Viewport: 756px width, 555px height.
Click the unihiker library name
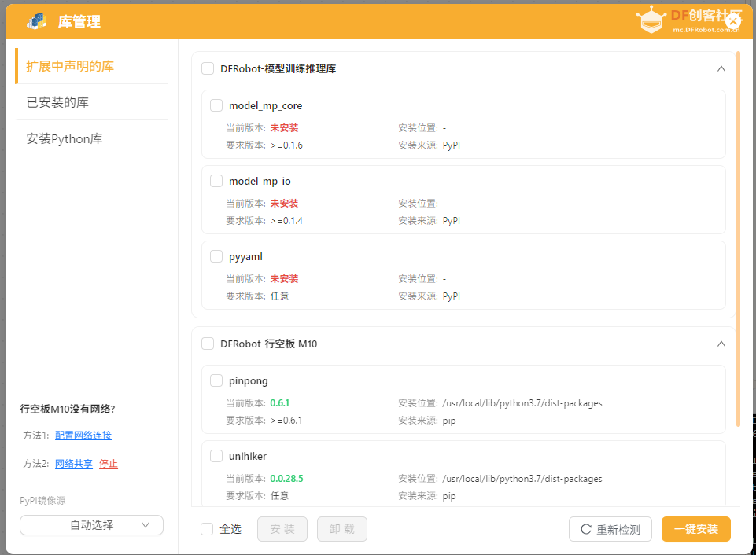(248, 456)
